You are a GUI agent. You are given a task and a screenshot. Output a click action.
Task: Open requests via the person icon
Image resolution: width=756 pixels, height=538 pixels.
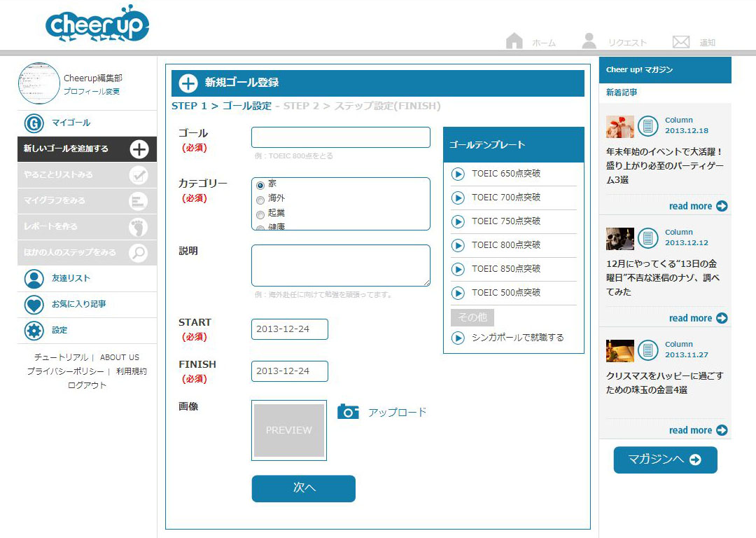point(589,41)
